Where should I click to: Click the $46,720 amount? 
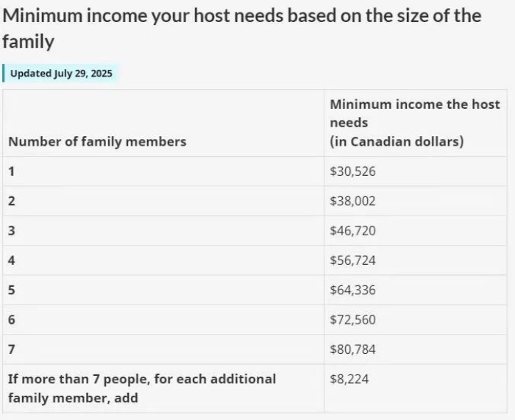coord(352,231)
